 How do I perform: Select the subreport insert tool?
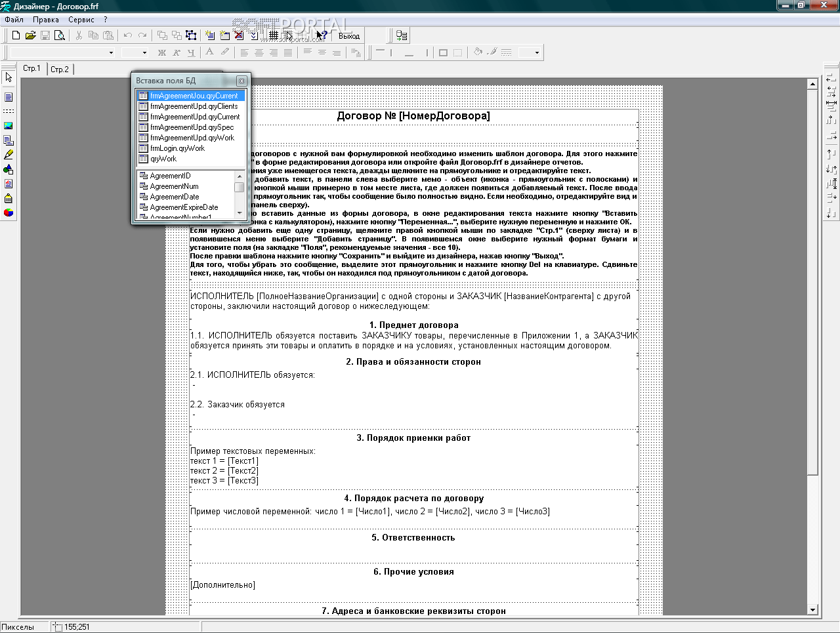click(9, 140)
